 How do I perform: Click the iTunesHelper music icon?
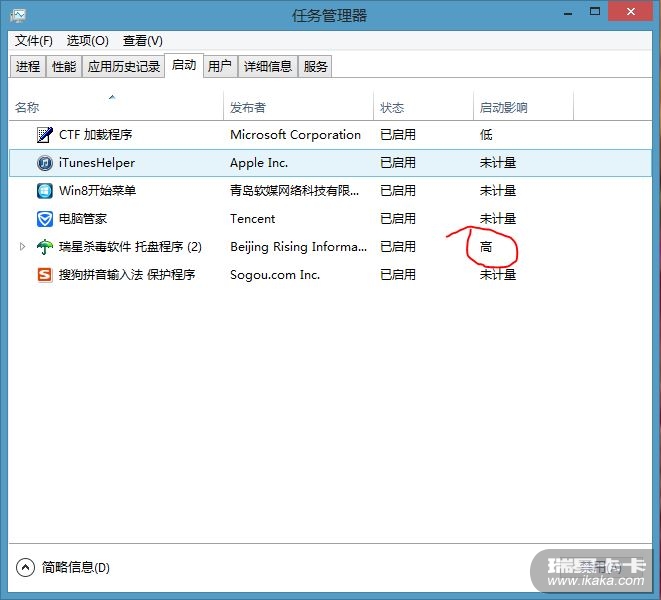click(45, 163)
